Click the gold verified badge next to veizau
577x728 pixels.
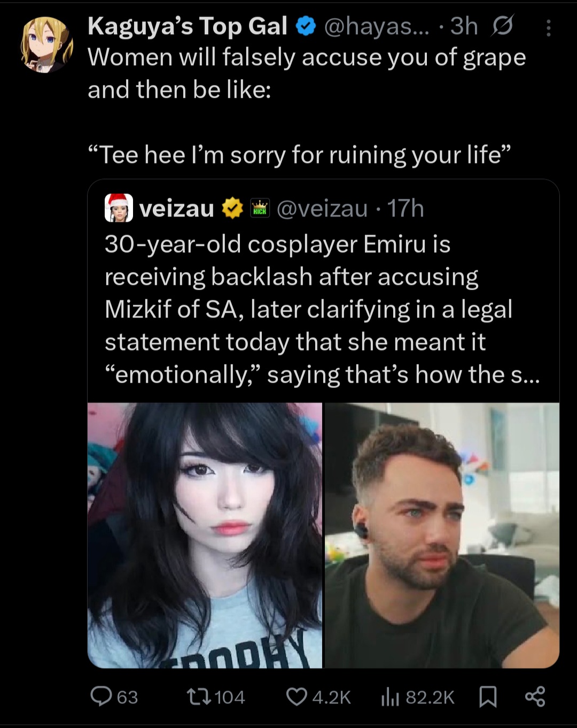[x=232, y=208]
